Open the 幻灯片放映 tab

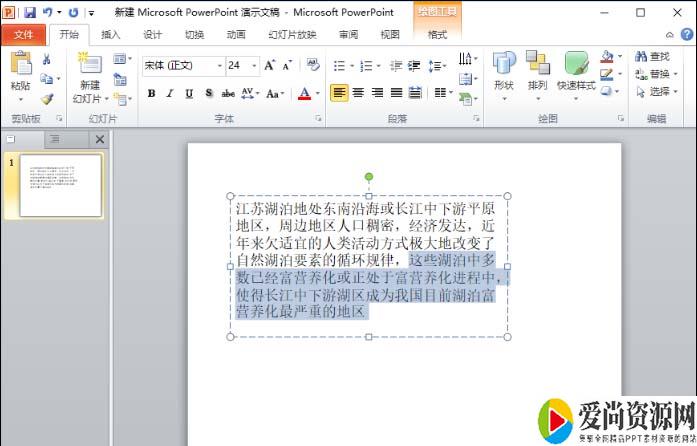290,34
